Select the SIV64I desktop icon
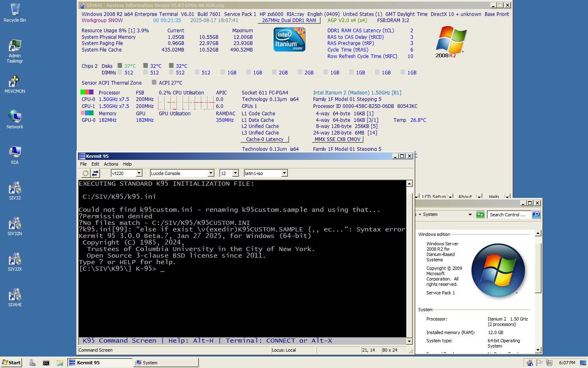Image resolution: width=588 pixels, height=368 pixels. pos(15,297)
